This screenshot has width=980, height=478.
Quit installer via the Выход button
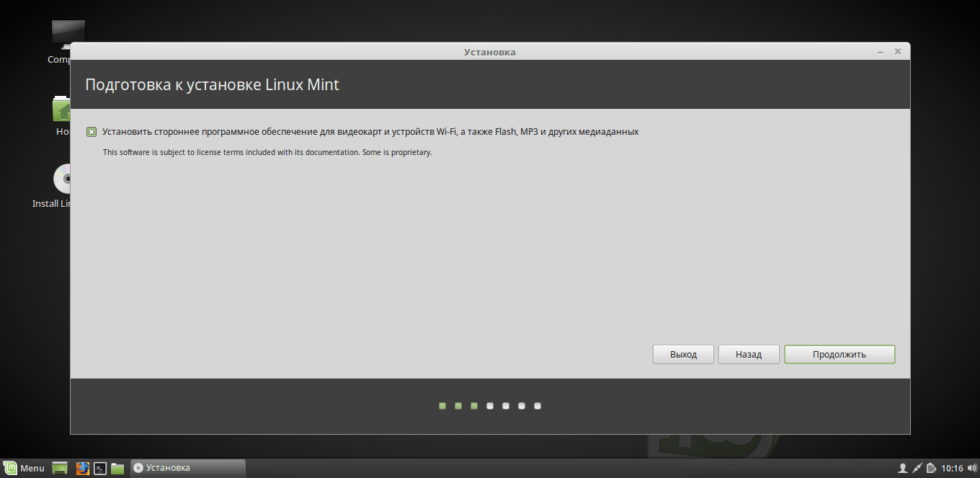[x=683, y=354]
